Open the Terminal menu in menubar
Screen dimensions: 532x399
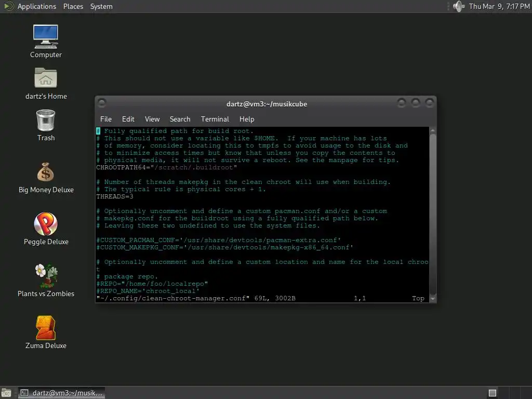(215, 119)
